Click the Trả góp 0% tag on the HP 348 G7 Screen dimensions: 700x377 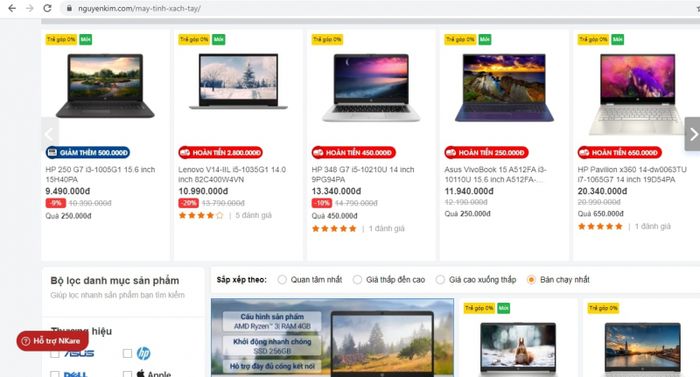click(x=327, y=39)
